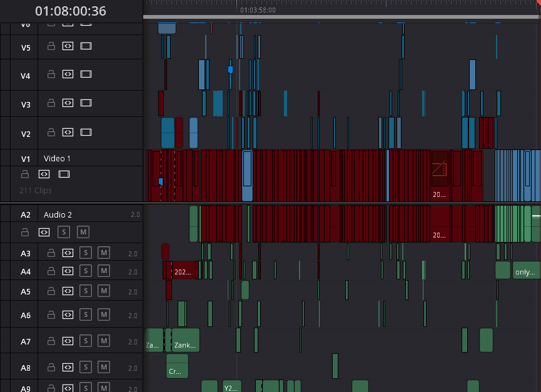The width and height of the screenshot is (541, 392).
Task: Mute the Audio 2 track
Action: 83,232
